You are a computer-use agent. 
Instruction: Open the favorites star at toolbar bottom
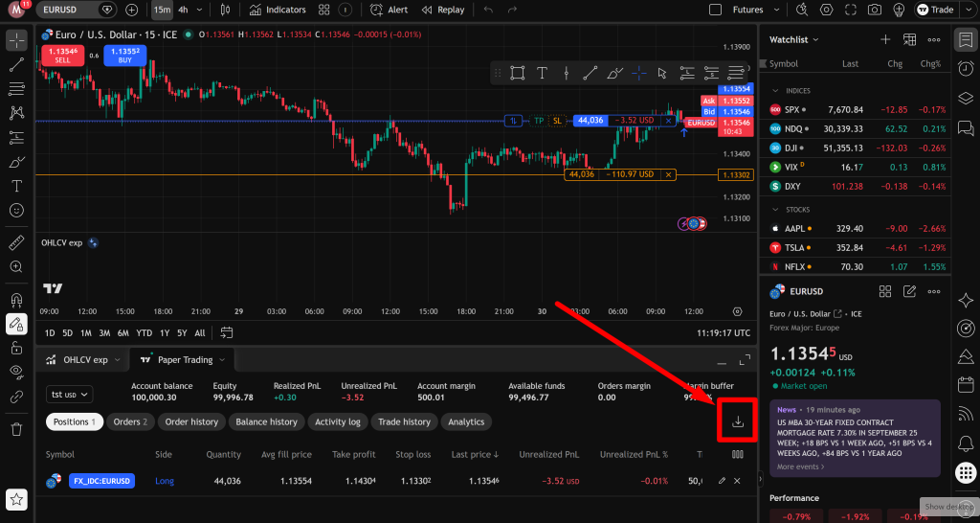click(17, 499)
